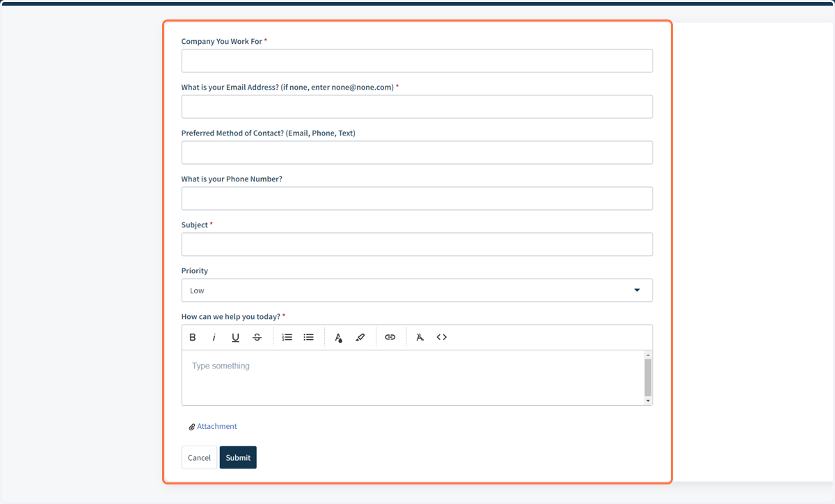This screenshot has height=504, width=835.
Task: Focus the Subject input field
Action: 417,244
